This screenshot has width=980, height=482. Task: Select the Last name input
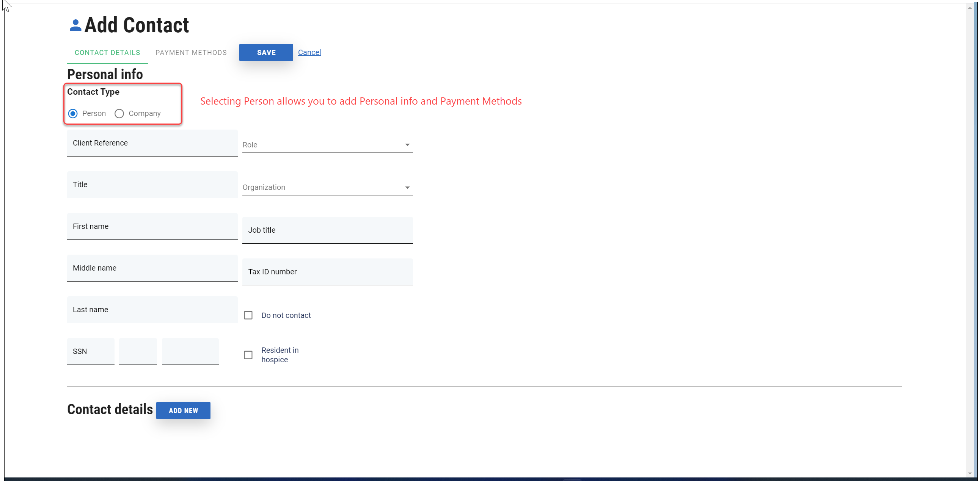point(152,310)
